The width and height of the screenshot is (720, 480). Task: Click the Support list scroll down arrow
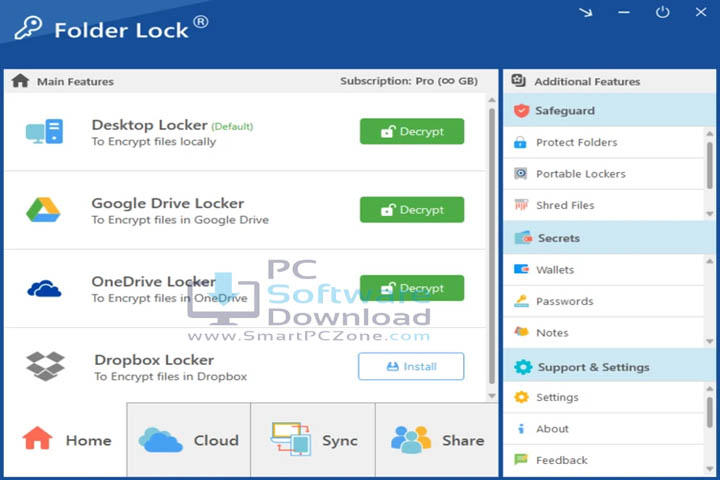click(710, 469)
